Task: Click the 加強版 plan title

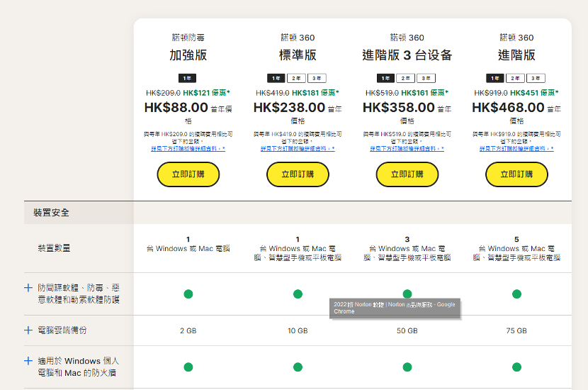Action: tap(188, 55)
